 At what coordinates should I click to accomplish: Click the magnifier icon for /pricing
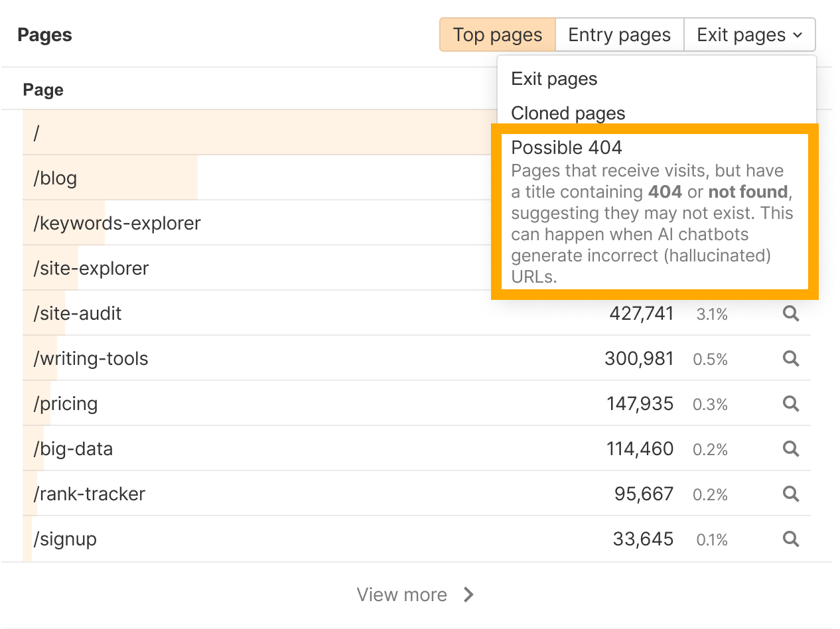pos(790,403)
